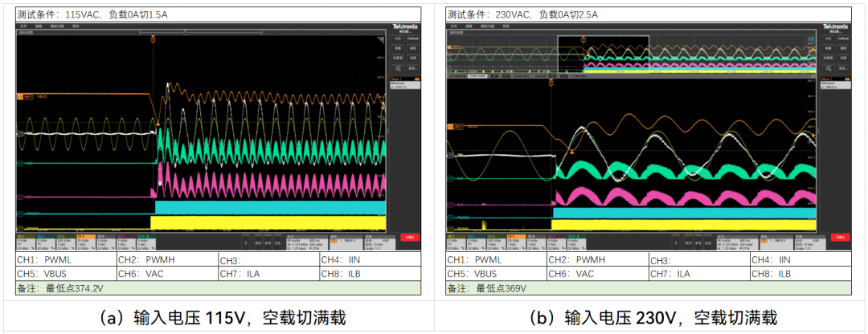Click the red stop button in 115VAC scope
The width and height of the screenshot is (868, 334).
click(x=410, y=238)
